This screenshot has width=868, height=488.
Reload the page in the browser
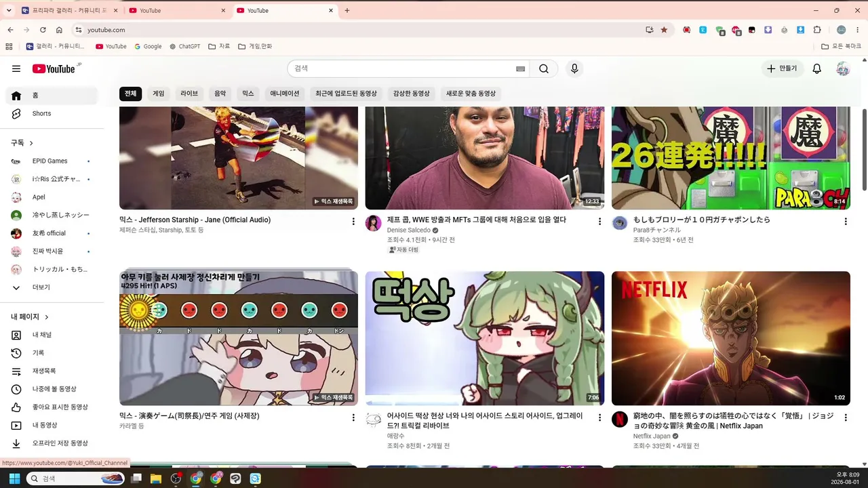tap(43, 30)
